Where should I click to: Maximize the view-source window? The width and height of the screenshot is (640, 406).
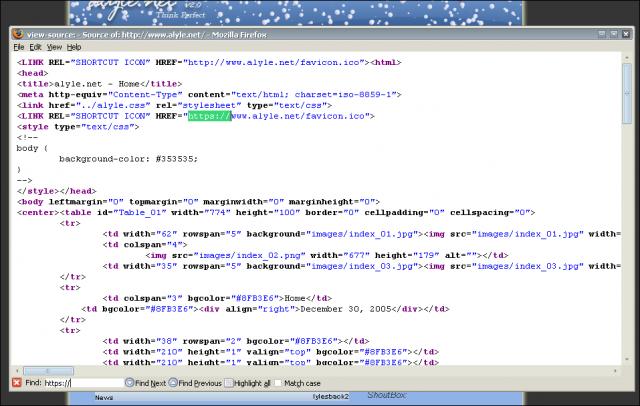click(x=613, y=34)
